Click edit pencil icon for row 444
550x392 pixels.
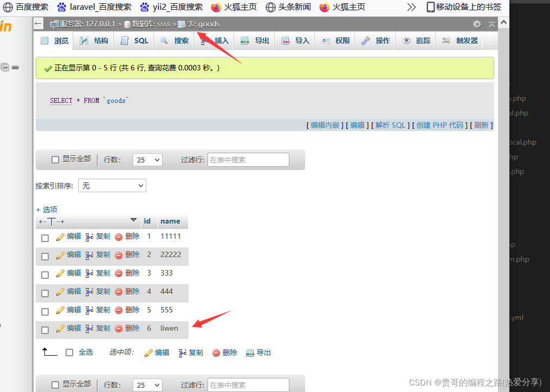pyautogui.click(x=60, y=292)
